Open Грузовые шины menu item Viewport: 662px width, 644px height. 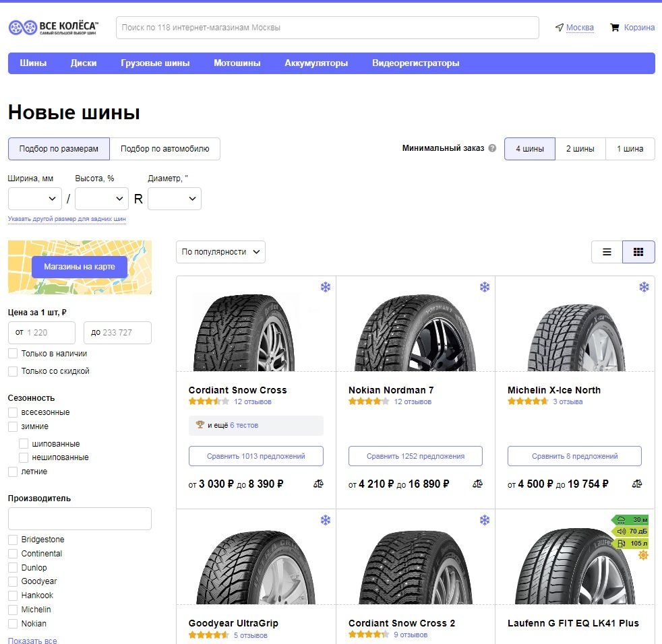tap(155, 63)
